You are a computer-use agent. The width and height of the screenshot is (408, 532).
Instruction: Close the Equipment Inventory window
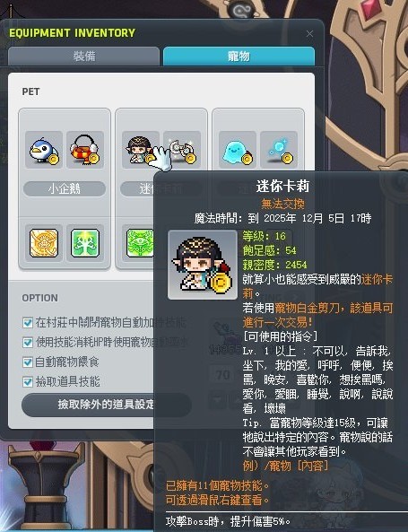pos(309,34)
